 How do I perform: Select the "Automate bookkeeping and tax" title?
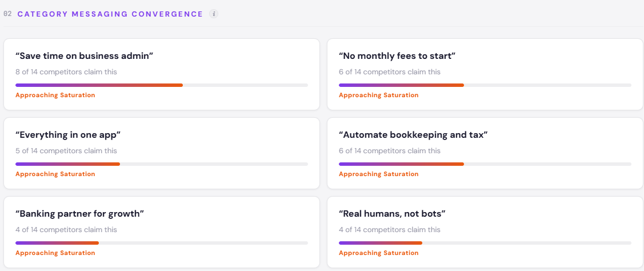[413, 134]
